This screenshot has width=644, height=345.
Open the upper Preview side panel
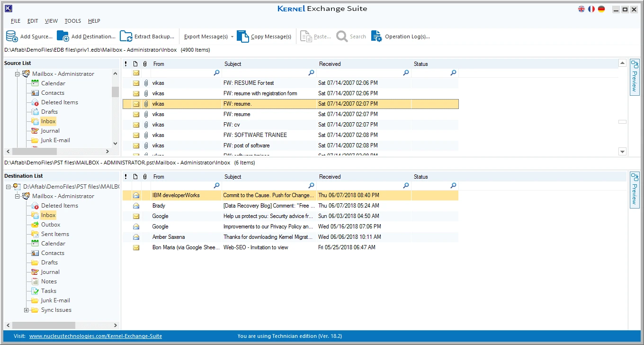(x=635, y=77)
